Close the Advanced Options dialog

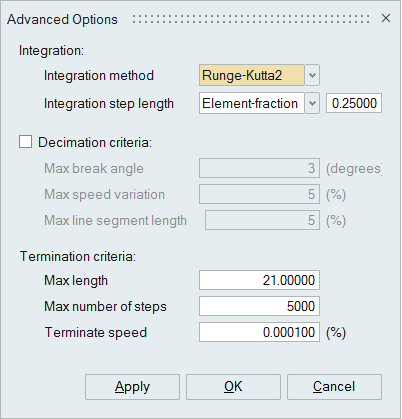386,18
